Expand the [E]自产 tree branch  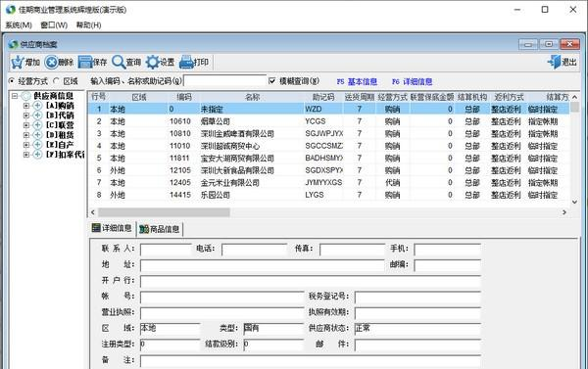tap(25, 145)
